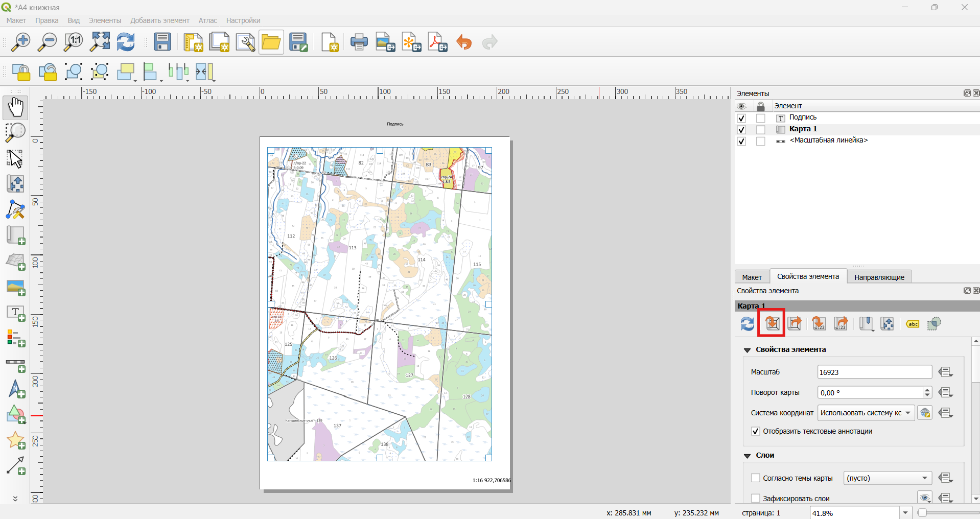Open the Атлас menu
The width and height of the screenshot is (980, 519).
[207, 20]
